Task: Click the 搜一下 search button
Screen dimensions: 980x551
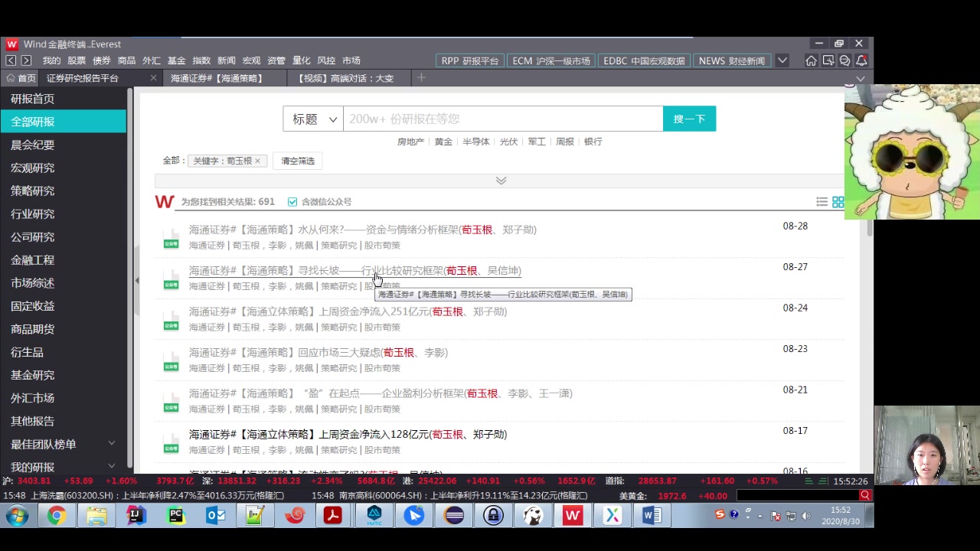Action: [689, 119]
